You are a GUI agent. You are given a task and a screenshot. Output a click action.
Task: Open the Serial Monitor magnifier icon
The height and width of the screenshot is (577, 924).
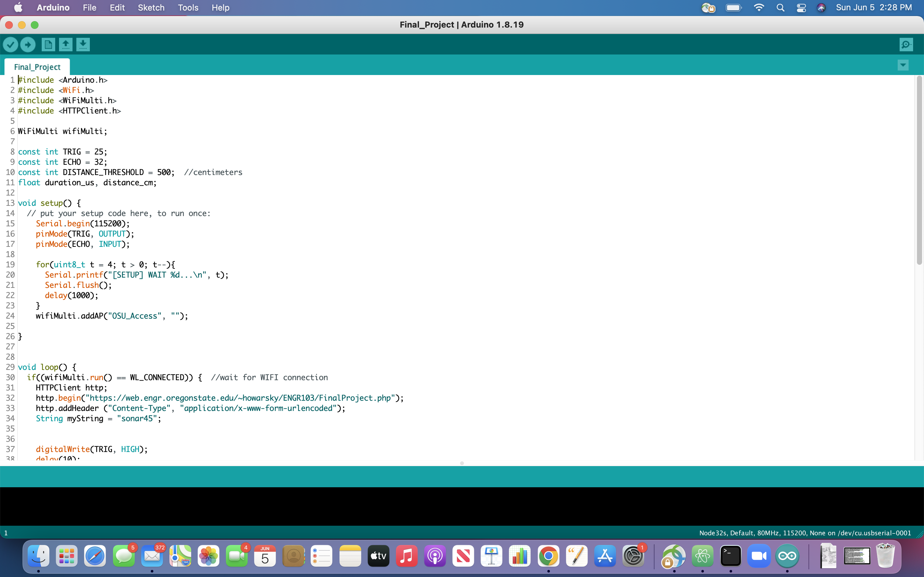tap(906, 45)
